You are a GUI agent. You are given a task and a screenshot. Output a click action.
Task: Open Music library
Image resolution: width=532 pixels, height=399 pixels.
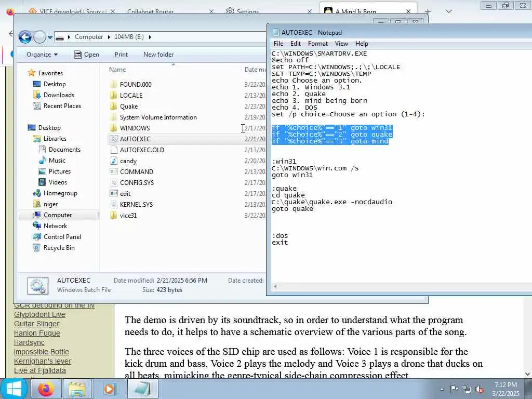pyautogui.click(x=57, y=161)
